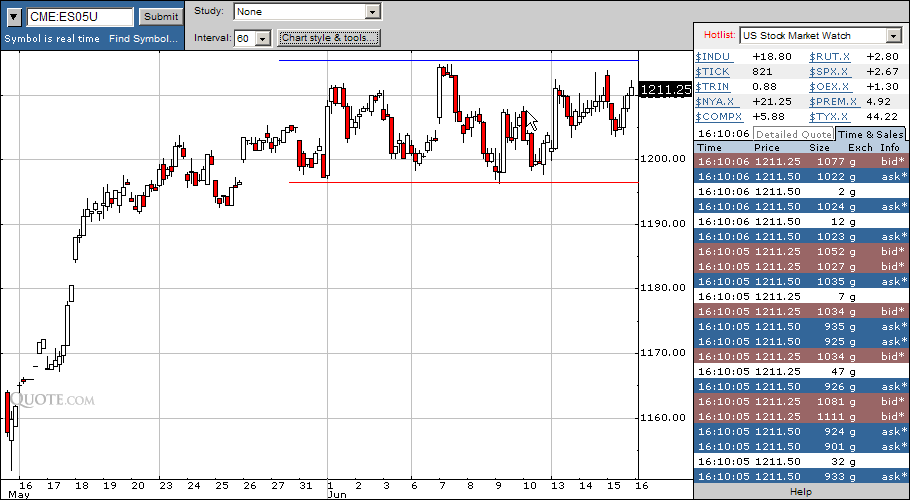
Task: Select the $TYX.X symbol link
Action: point(830,116)
